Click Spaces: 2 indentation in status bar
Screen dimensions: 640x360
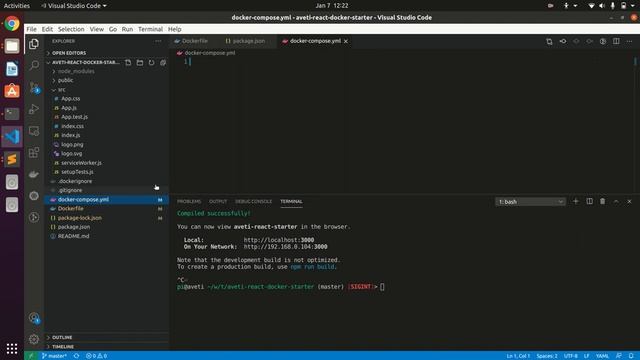(547, 356)
